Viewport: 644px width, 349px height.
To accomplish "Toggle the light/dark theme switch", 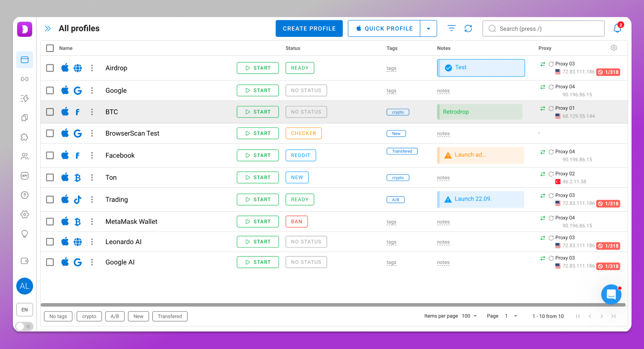I will [24, 326].
